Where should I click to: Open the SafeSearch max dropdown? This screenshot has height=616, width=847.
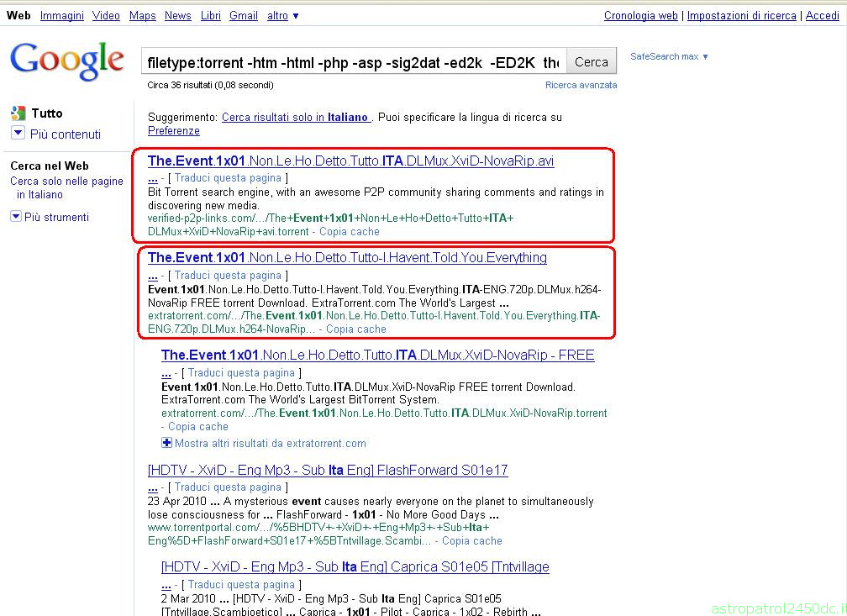(x=669, y=56)
